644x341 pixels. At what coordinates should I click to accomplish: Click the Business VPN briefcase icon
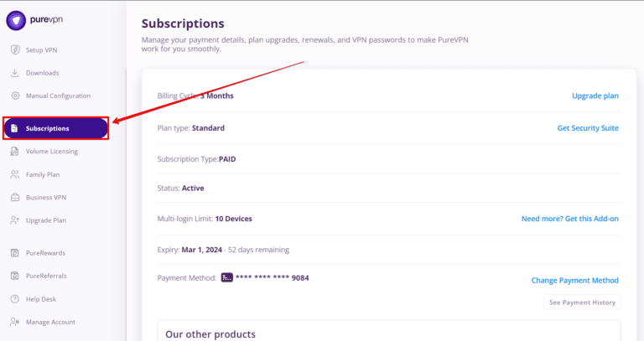click(15, 198)
